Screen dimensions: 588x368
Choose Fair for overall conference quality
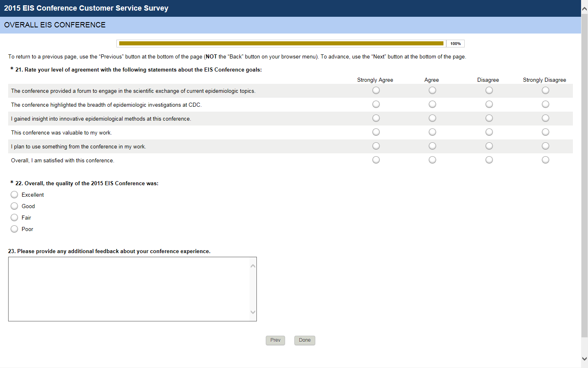14,218
